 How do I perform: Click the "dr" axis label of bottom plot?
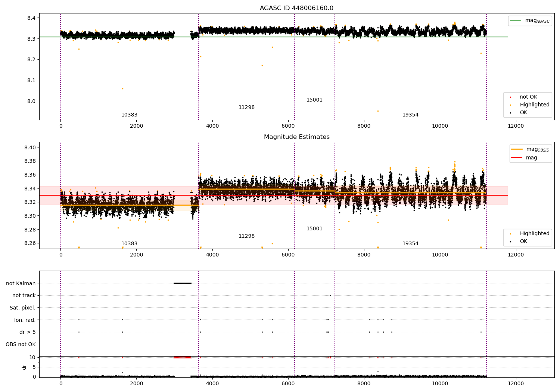point(24,367)
